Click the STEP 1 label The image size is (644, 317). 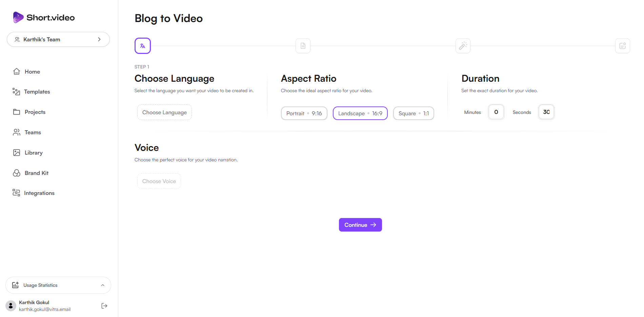(142, 67)
